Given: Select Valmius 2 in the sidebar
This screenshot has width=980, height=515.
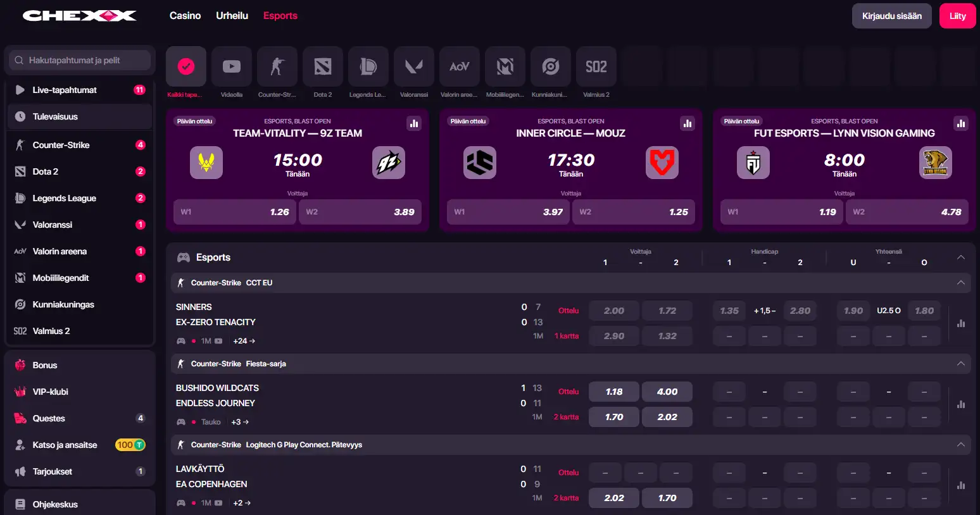Looking at the screenshot, I should point(80,331).
